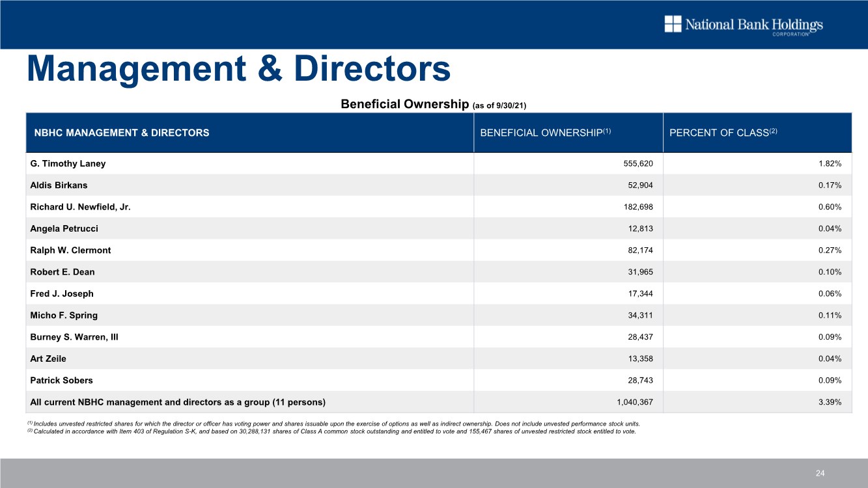Select the value 13,358
Image resolution: width=868 pixels, height=488 pixels.
(x=641, y=359)
